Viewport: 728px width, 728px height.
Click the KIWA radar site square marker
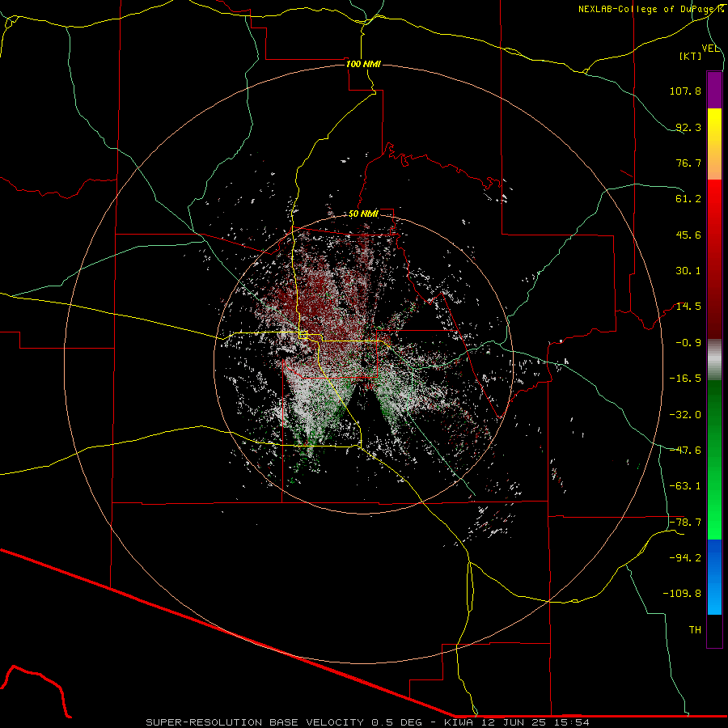tap(303, 334)
